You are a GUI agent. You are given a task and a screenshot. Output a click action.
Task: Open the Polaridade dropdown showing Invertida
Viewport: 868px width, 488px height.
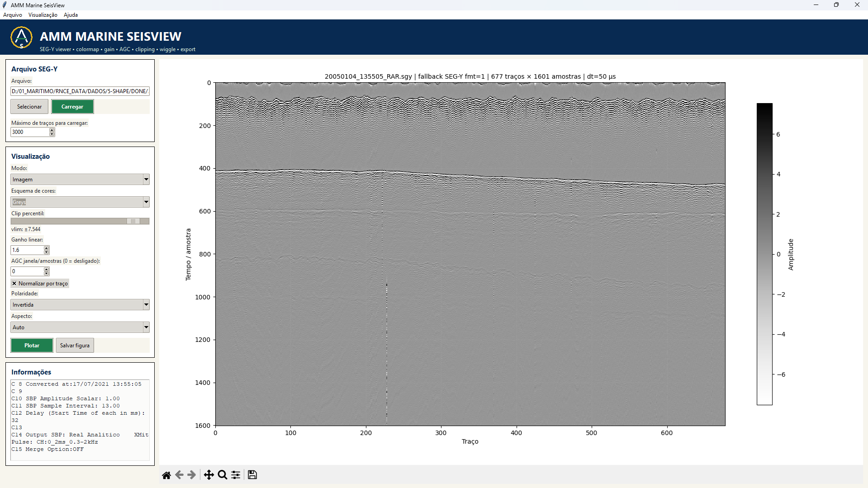click(80, 305)
